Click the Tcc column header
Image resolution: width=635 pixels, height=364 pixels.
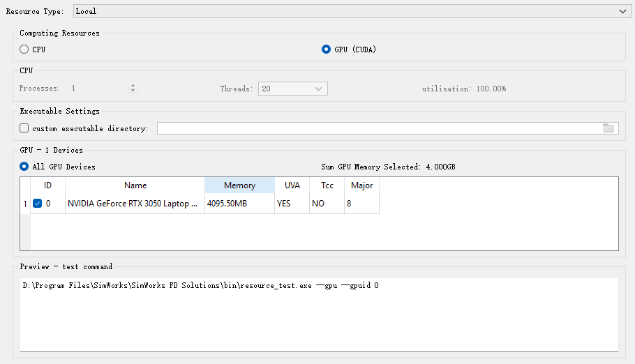[x=327, y=185]
